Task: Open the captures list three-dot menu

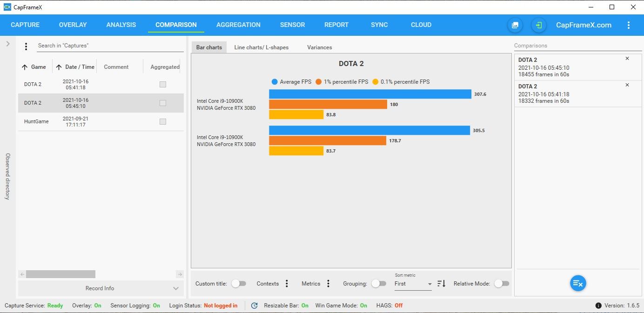Action: point(26,46)
